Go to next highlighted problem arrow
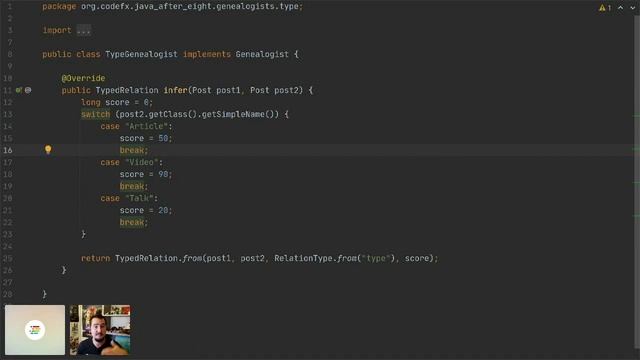This screenshot has width=640, height=360. 633,8
